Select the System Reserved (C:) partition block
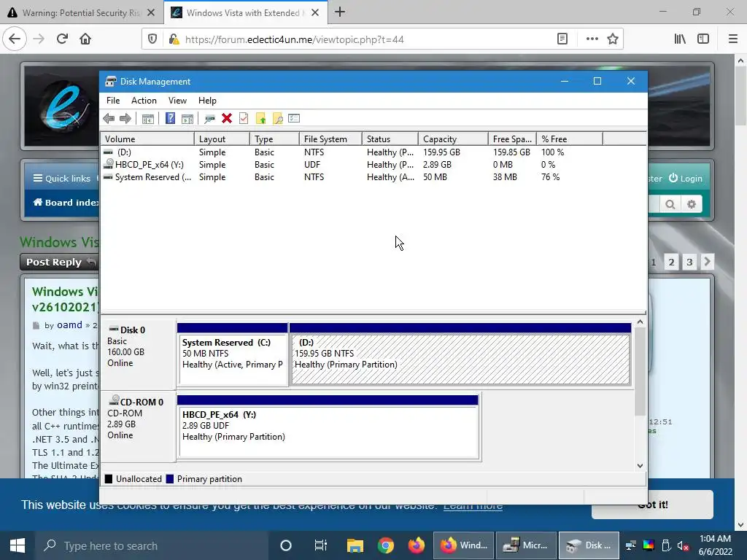Viewport: 747px width, 560px height. (233, 354)
